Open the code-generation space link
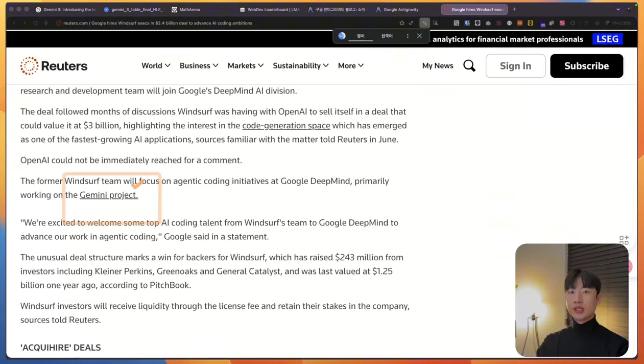 tap(286, 125)
